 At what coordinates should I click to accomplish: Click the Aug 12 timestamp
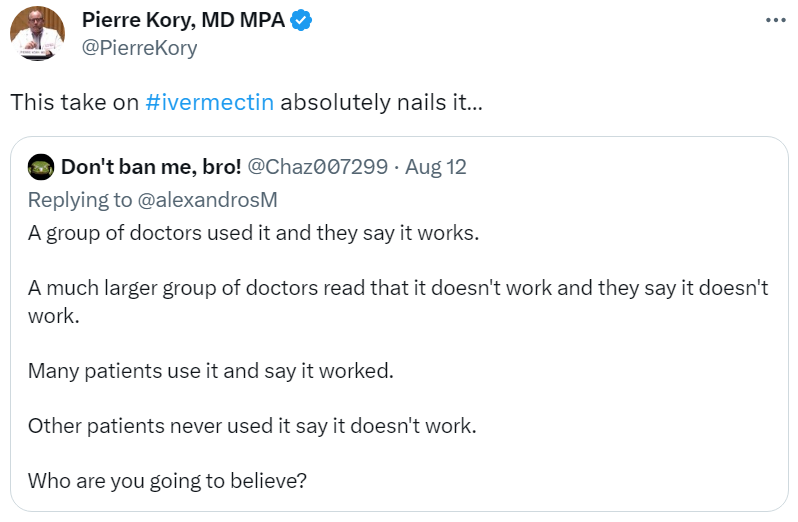[x=436, y=167]
